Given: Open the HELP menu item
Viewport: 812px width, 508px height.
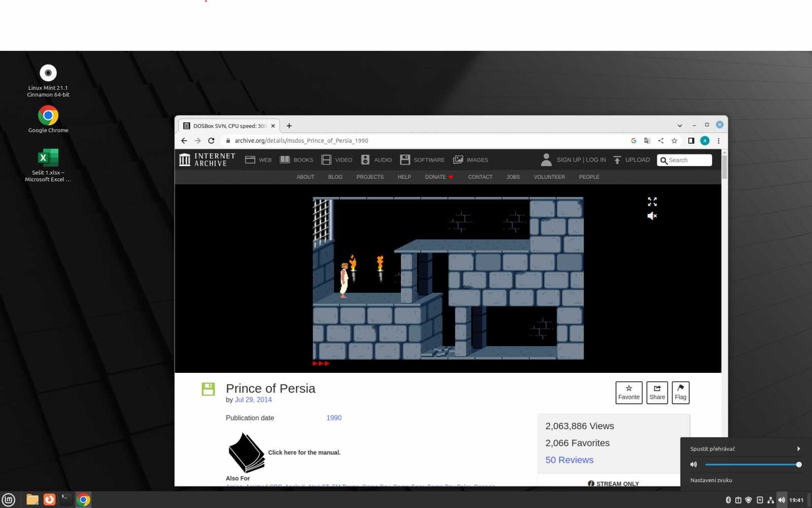Looking at the screenshot, I should (x=404, y=177).
